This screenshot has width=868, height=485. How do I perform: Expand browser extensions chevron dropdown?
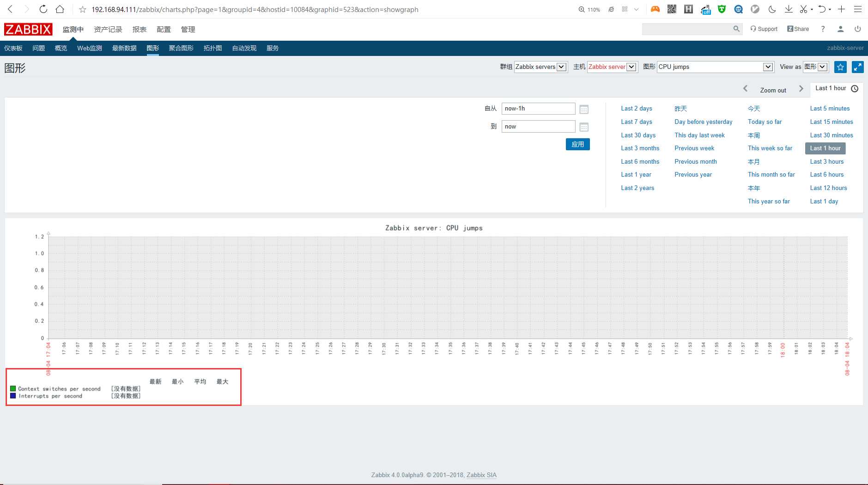click(x=637, y=9)
